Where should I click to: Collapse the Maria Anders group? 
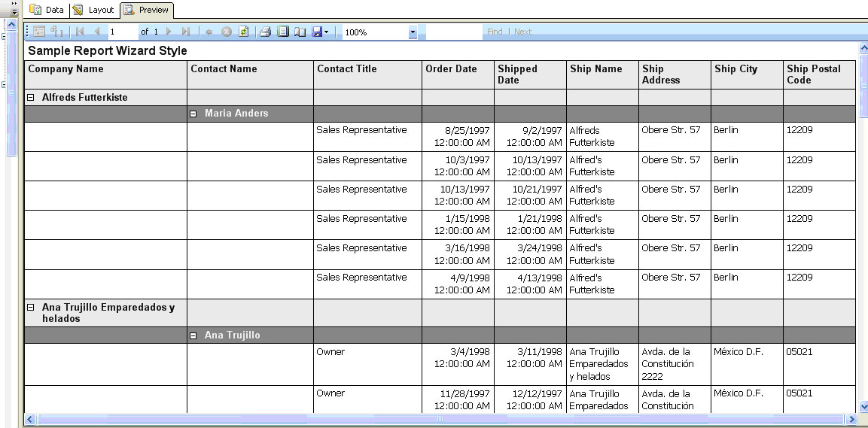click(x=193, y=114)
